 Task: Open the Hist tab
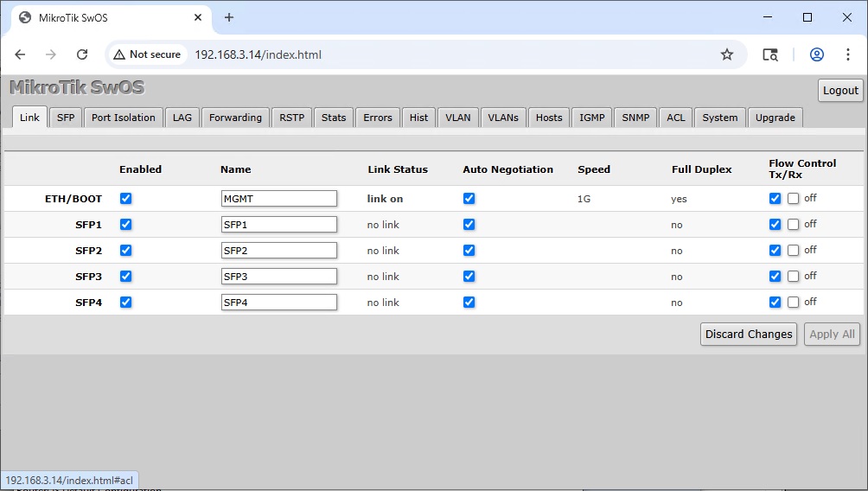click(x=418, y=118)
